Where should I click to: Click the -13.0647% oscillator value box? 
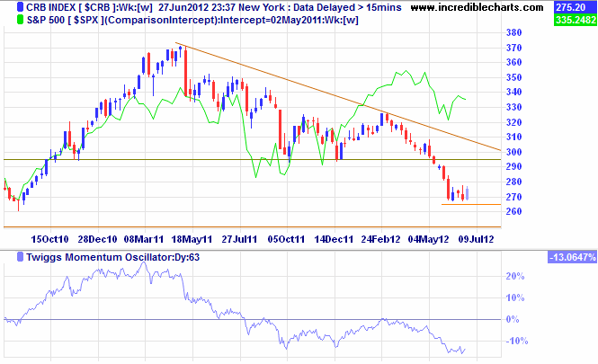click(573, 257)
